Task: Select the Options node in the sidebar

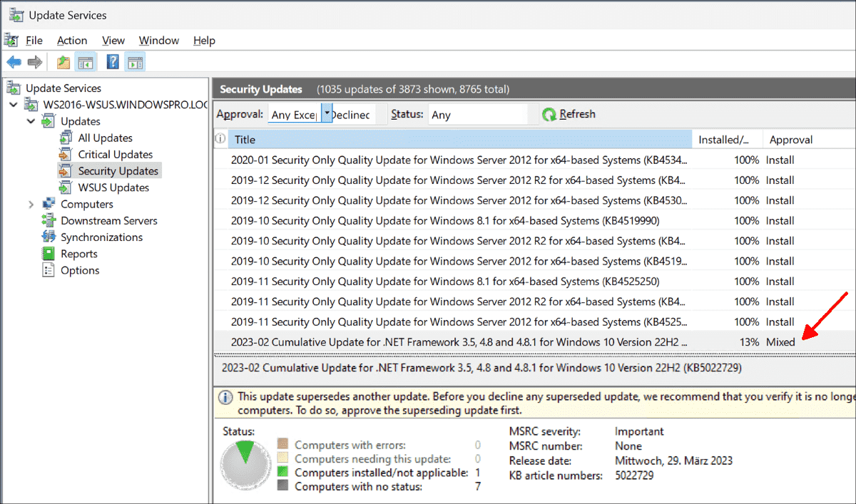Action: (81, 269)
